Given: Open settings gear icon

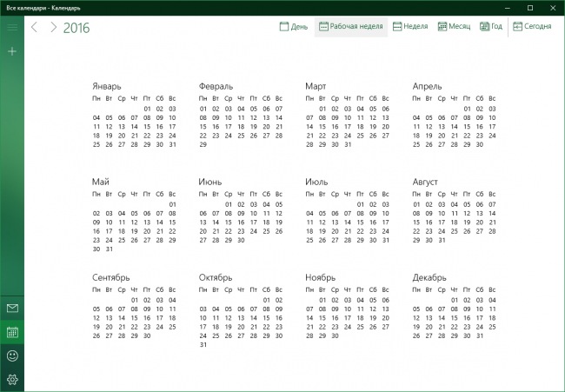Looking at the screenshot, I should [x=12, y=379].
